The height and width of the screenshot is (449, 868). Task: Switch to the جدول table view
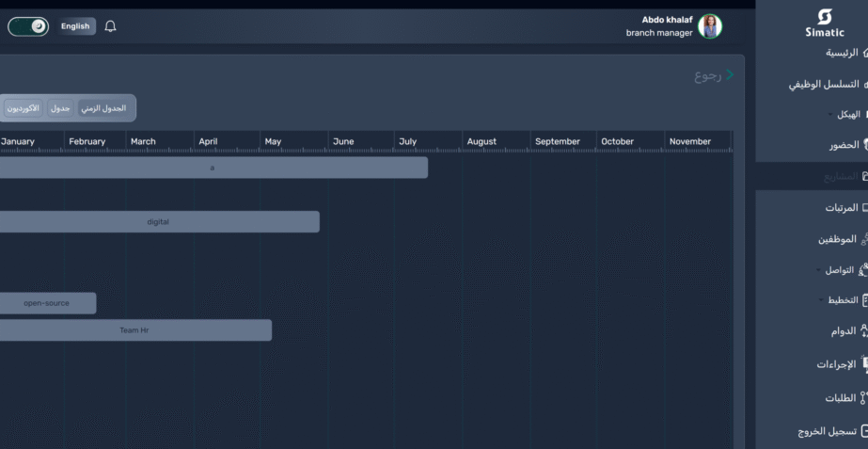point(60,108)
